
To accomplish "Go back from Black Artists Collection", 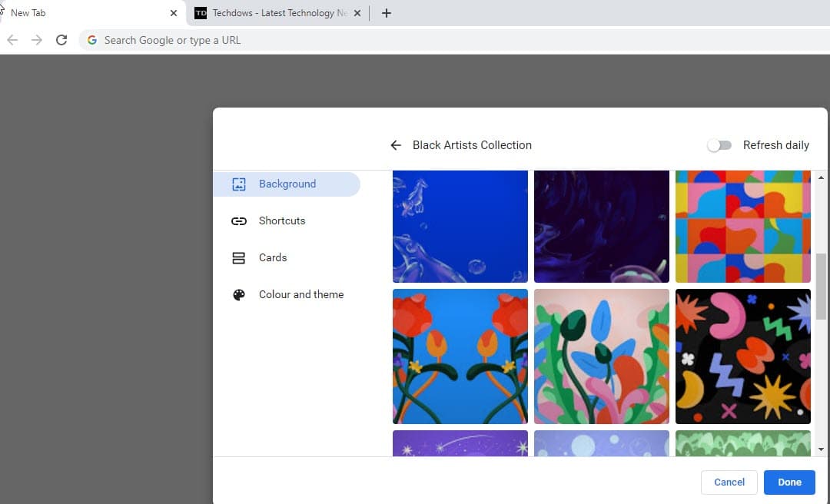I will [396, 145].
